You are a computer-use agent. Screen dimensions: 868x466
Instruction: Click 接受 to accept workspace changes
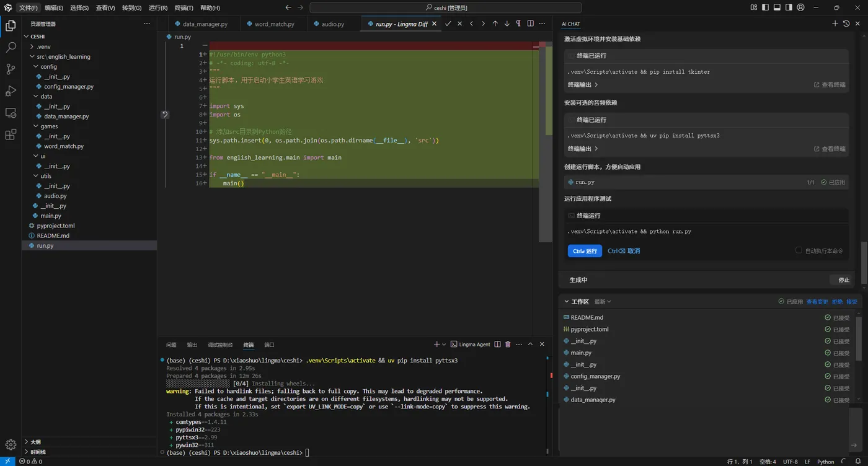pos(852,302)
